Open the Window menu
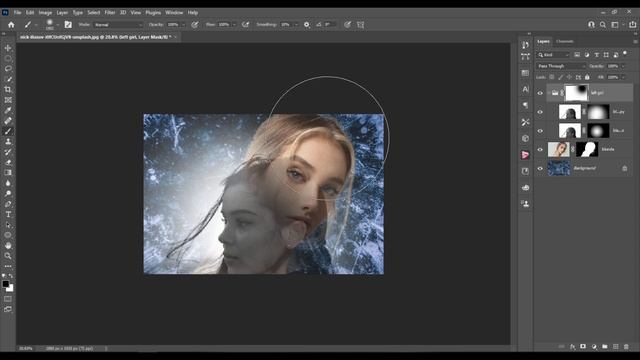 pyautogui.click(x=174, y=13)
